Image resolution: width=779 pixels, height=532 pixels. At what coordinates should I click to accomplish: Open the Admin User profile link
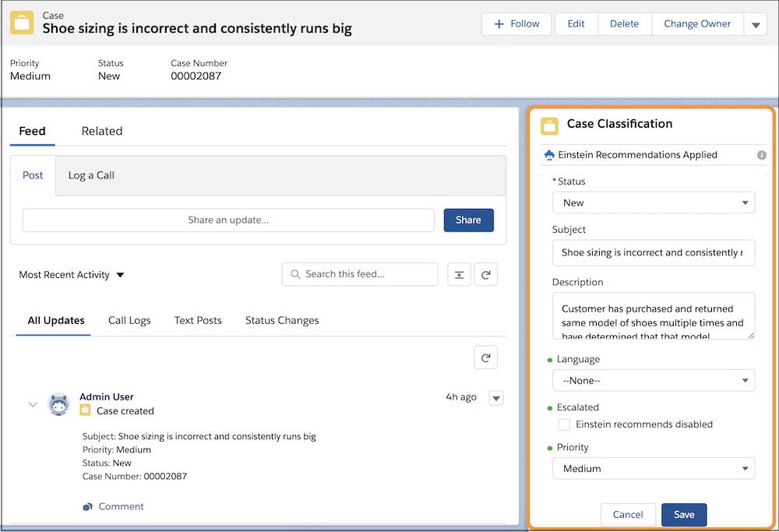[x=106, y=397]
